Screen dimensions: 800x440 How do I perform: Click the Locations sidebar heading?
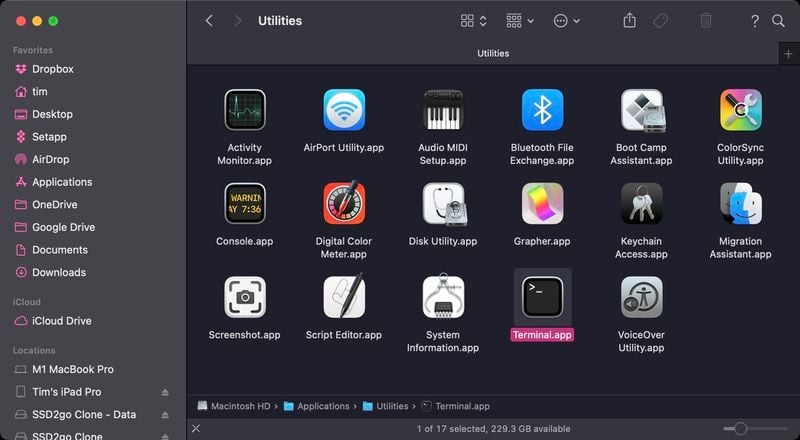pos(34,350)
